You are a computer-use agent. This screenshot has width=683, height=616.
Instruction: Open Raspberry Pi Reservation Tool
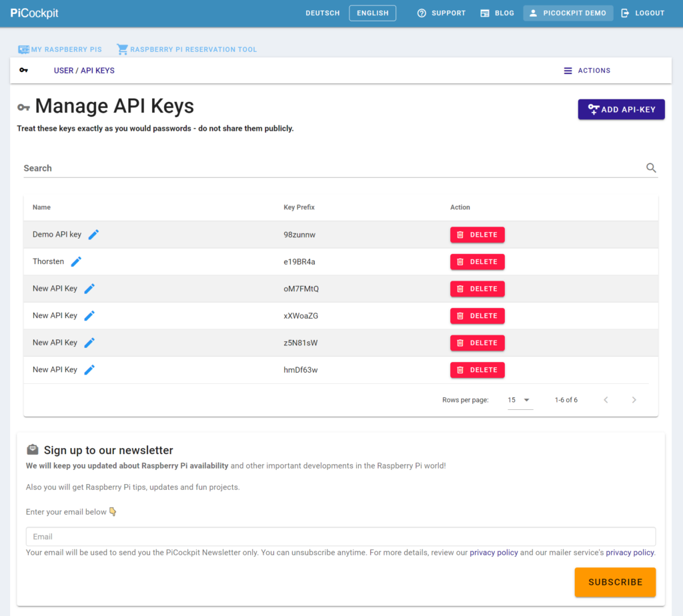coord(187,49)
